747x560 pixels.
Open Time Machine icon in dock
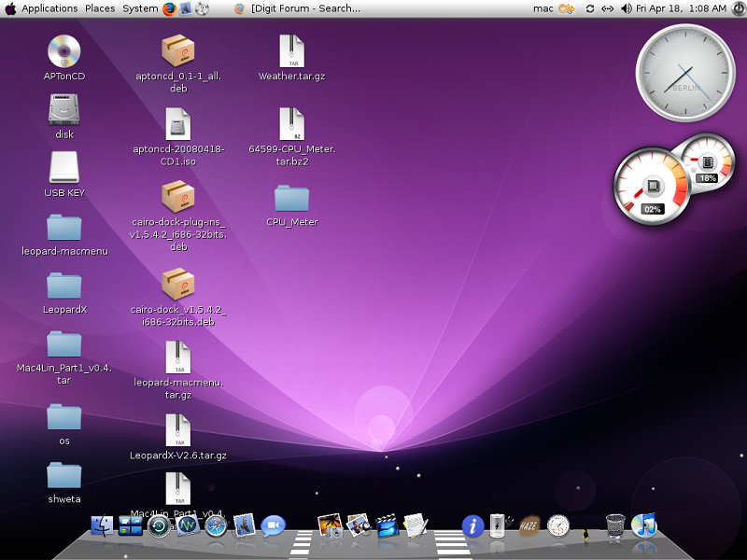click(x=159, y=525)
